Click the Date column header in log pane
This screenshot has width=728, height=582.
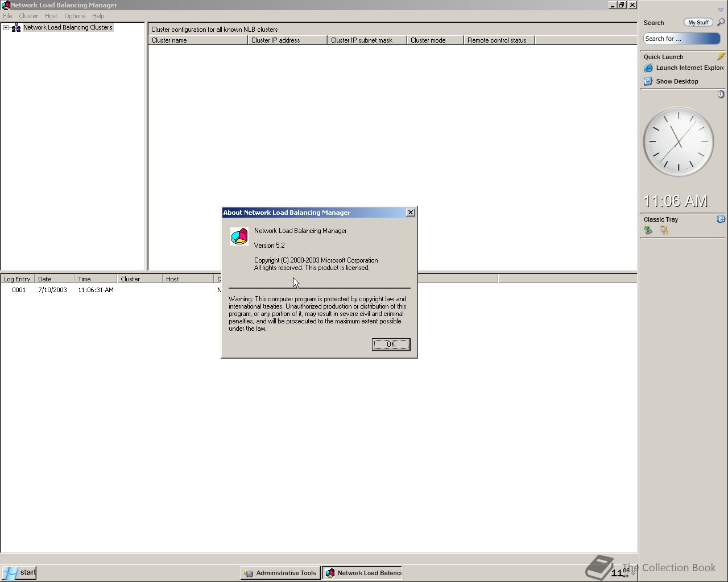coord(55,279)
